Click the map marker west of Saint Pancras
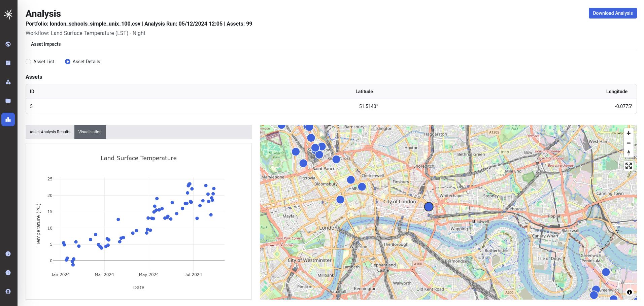 (x=303, y=163)
